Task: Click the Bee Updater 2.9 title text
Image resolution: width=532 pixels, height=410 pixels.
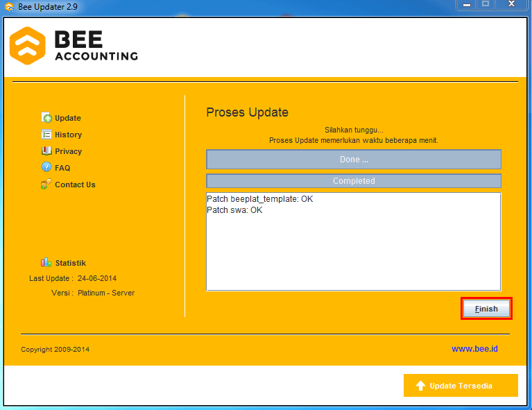Action: click(48, 7)
